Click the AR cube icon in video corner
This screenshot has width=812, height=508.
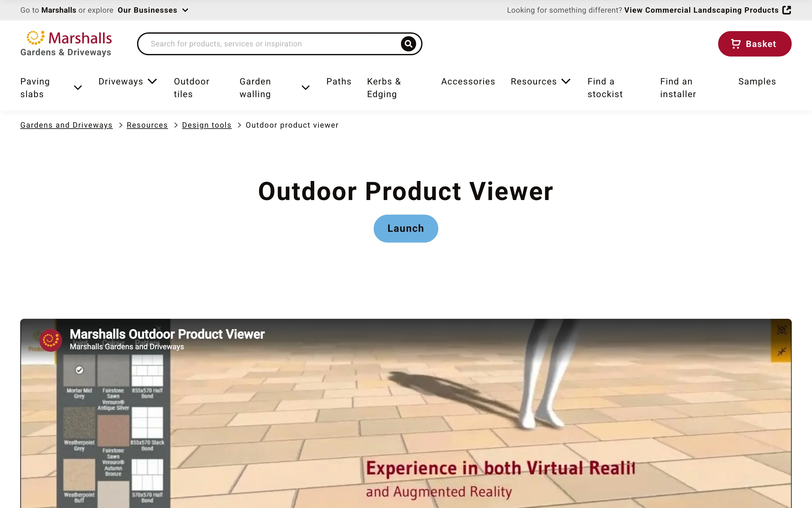pos(782,330)
